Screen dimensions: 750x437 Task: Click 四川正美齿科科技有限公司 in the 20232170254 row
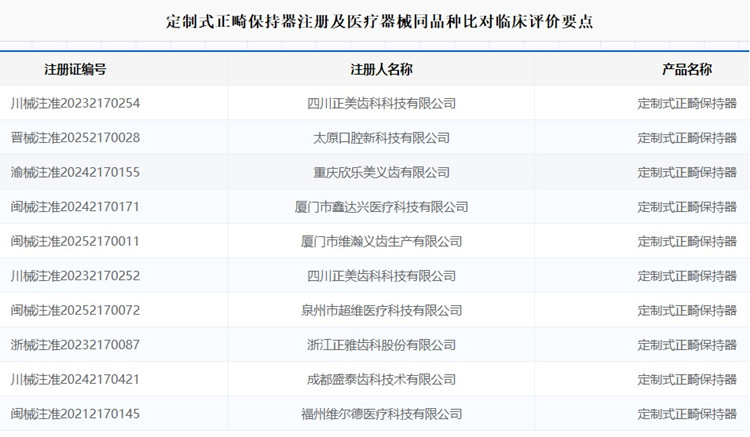pyautogui.click(x=381, y=103)
